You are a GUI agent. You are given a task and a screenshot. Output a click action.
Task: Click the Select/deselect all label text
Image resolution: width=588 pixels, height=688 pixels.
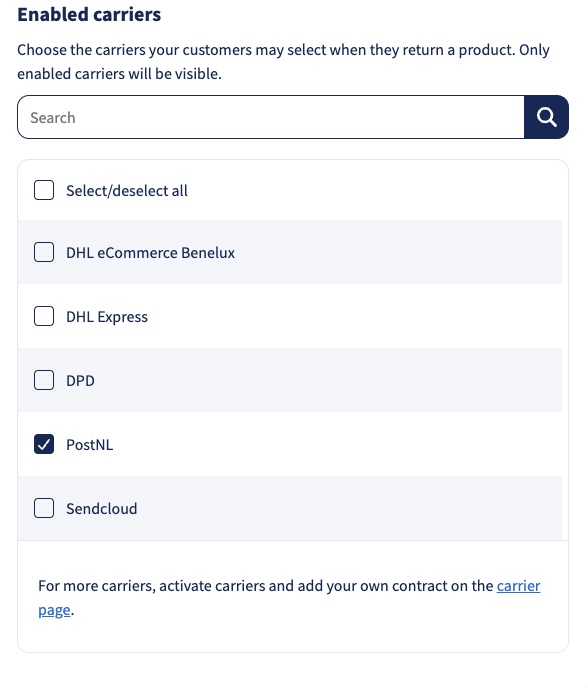coord(127,191)
